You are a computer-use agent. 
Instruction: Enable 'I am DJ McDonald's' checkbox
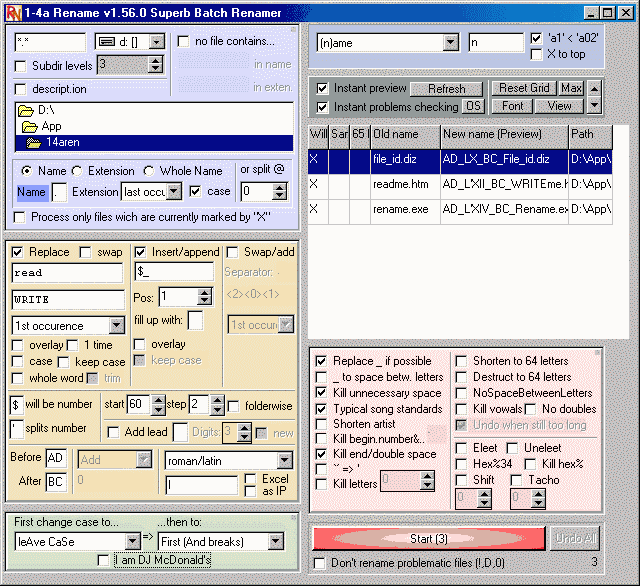pyautogui.click(x=104, y=560)
